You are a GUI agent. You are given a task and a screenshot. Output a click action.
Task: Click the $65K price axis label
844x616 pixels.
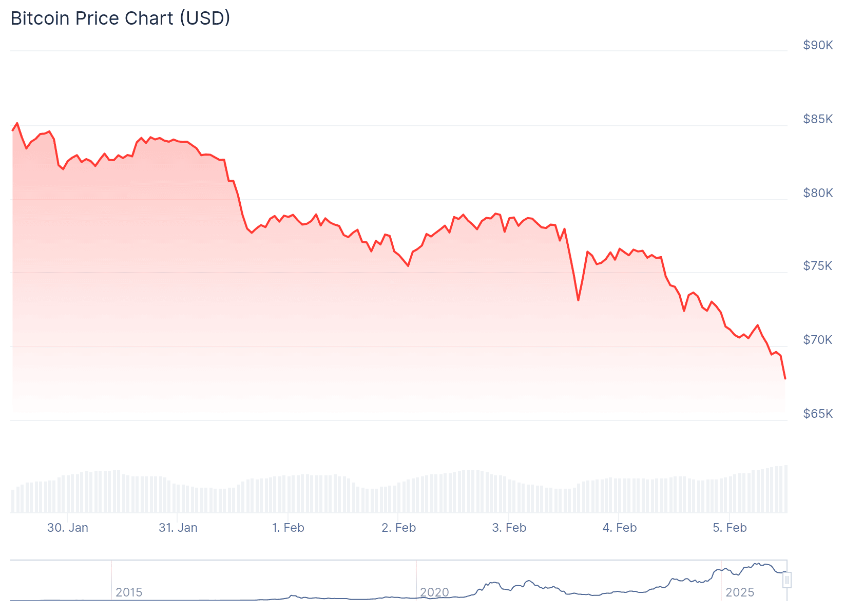click(x=818, y=414)
